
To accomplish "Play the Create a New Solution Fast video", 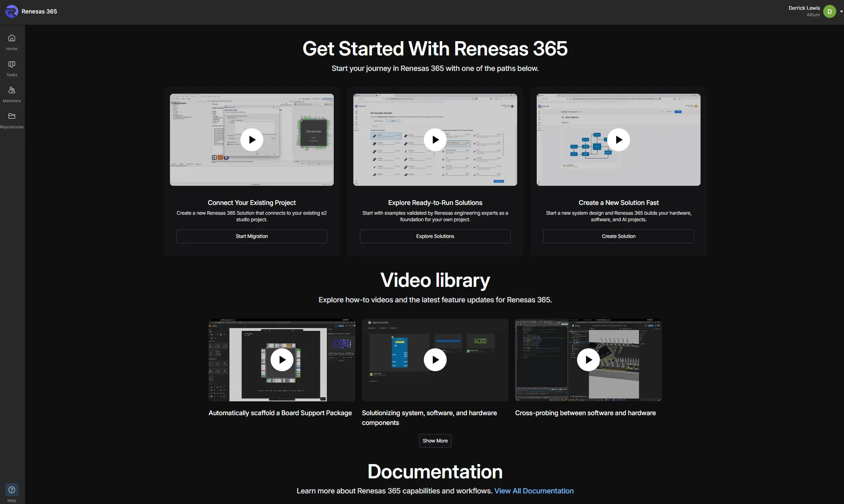I will pos(618,140).
